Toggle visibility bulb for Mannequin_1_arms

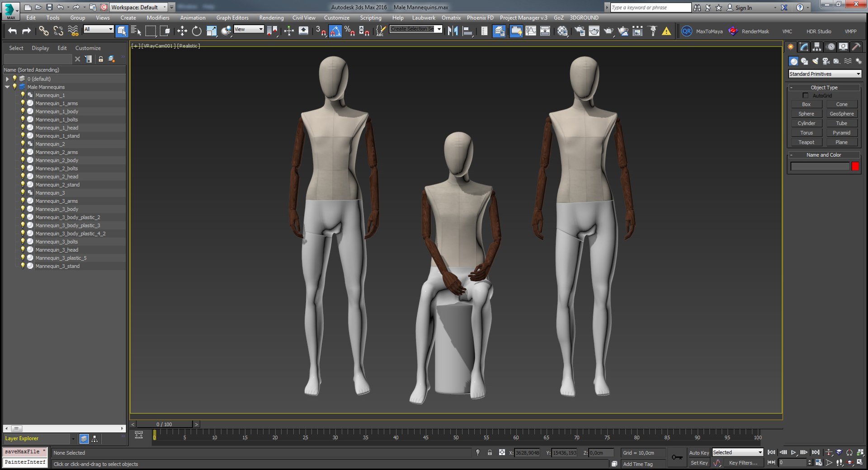(23, 103)
